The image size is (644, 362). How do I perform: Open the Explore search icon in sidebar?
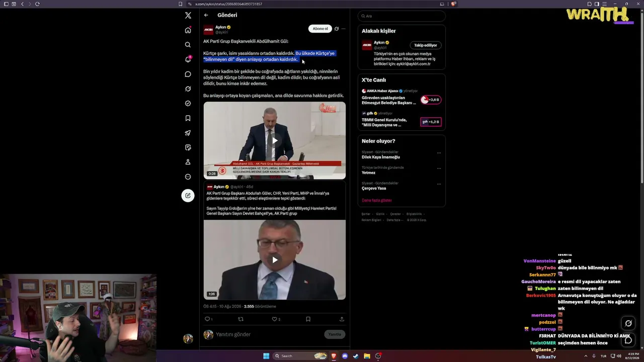click(188, 45)
